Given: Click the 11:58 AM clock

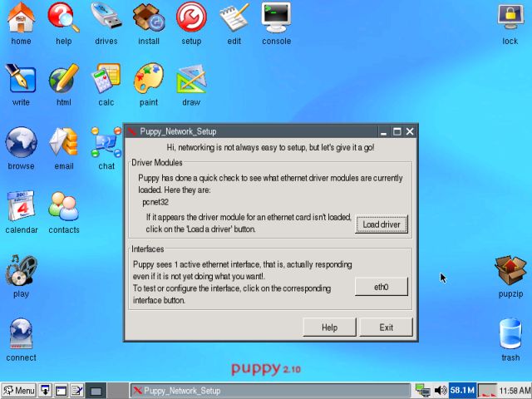Looking at the screenshot, I should [x=515, y=391].
